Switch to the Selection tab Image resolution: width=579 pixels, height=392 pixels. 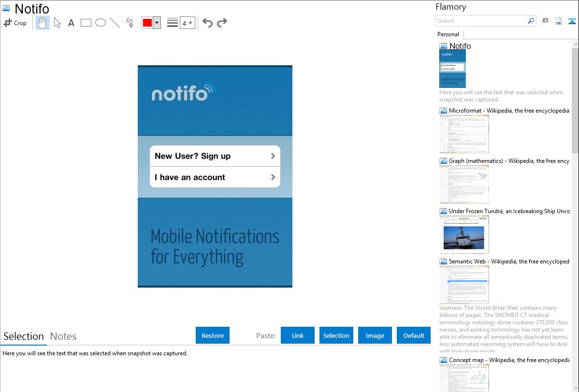coord(24,336)
